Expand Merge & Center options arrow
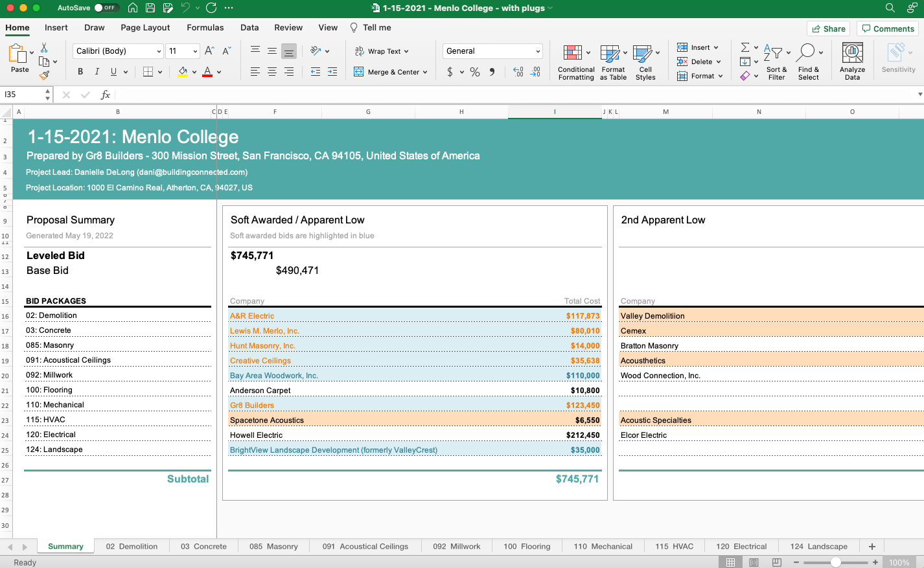 coord(425,72)
